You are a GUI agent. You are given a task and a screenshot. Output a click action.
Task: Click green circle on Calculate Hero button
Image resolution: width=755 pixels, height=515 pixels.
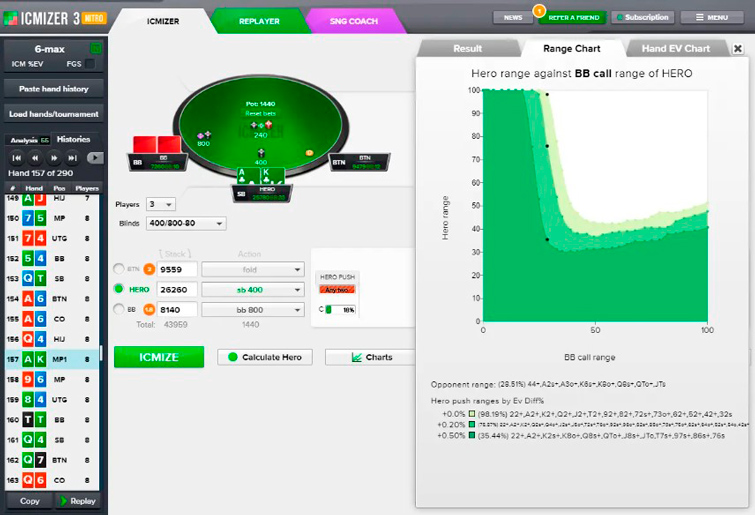tap(233, 357)
